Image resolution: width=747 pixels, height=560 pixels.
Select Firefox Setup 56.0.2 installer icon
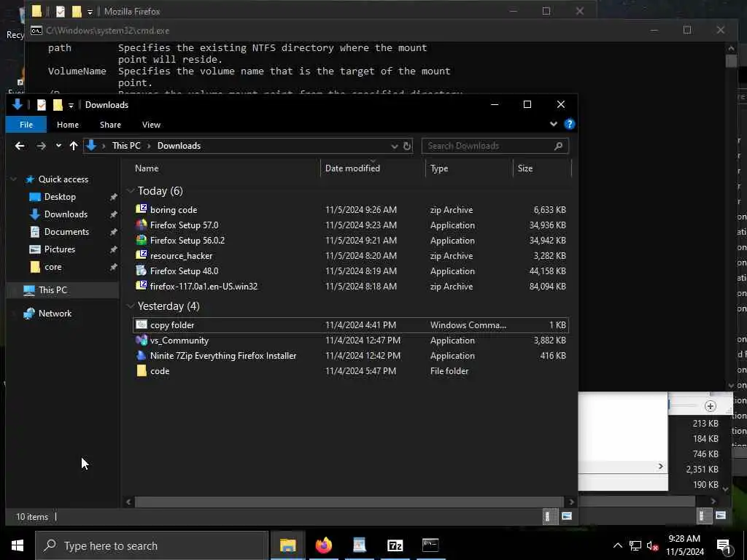[141, 240]
